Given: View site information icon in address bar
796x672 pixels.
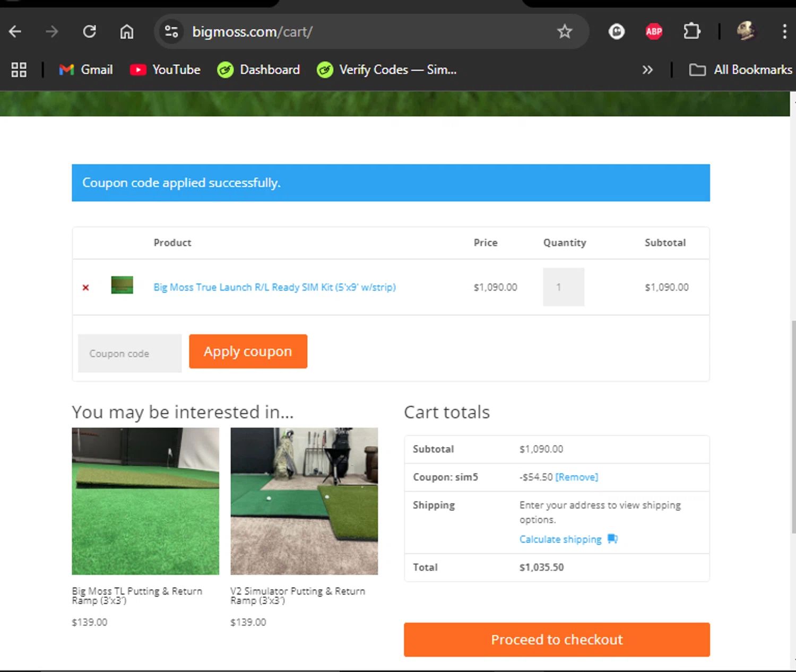Looking at the screenshot, I should (171, 32).
